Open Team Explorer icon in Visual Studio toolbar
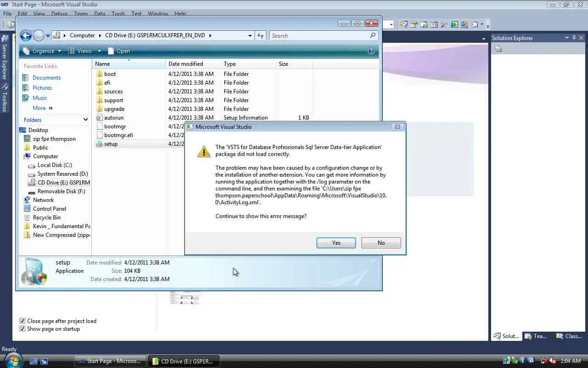 [x=424, y=24]
